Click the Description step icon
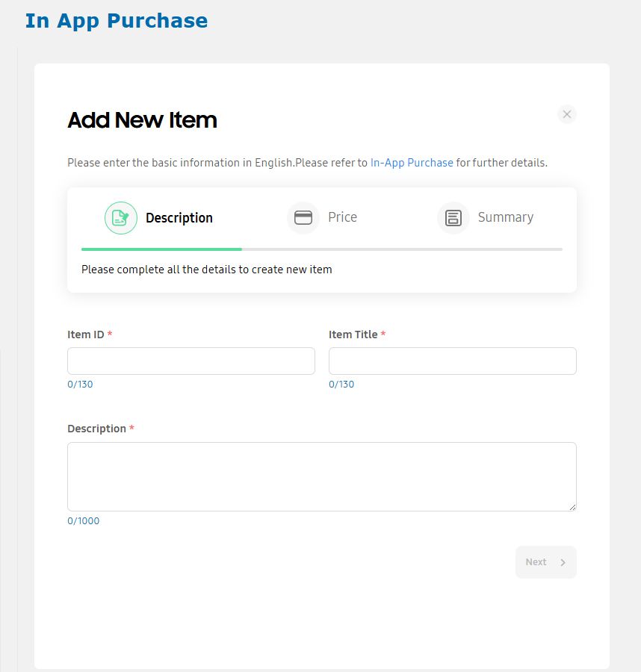The width and height of the screenshot is (641, 672). click(x=121, y=218)
